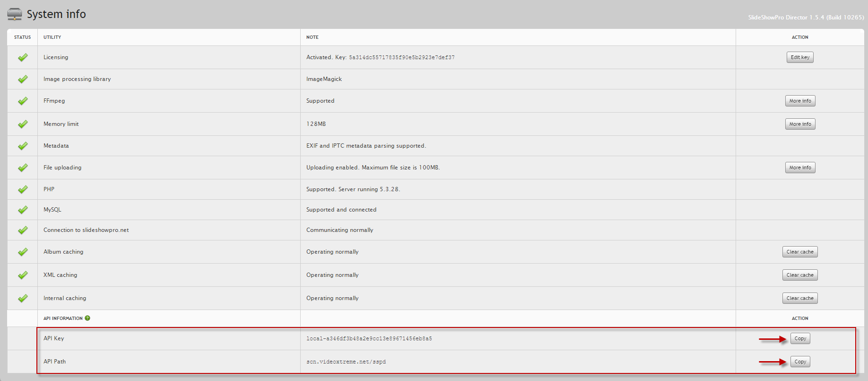Clear cache for XML caching

[800, 275]
